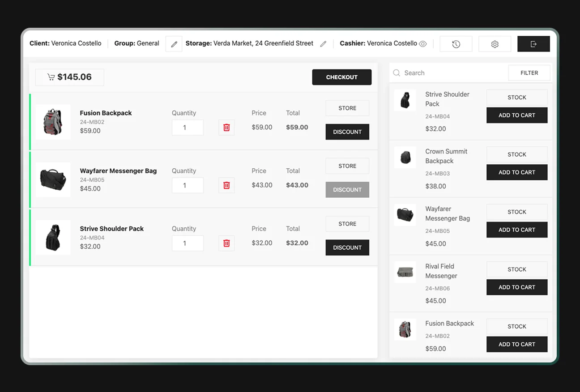Apply DISCOUNT to Strive Shoulder Pack
580x392 pixels.
347,247
